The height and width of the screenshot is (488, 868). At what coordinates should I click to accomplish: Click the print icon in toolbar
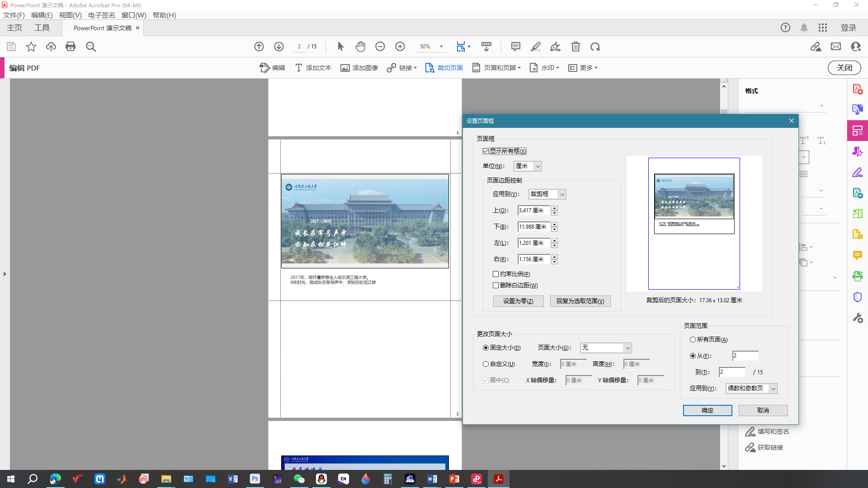71,47
